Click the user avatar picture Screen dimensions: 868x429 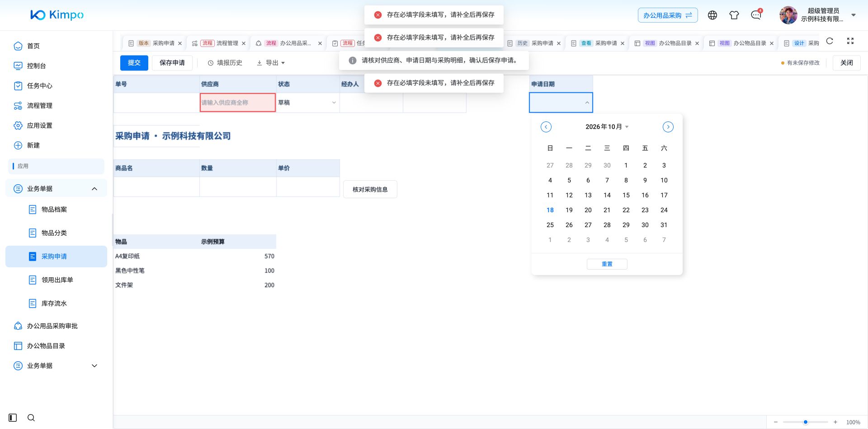point(788,15)
